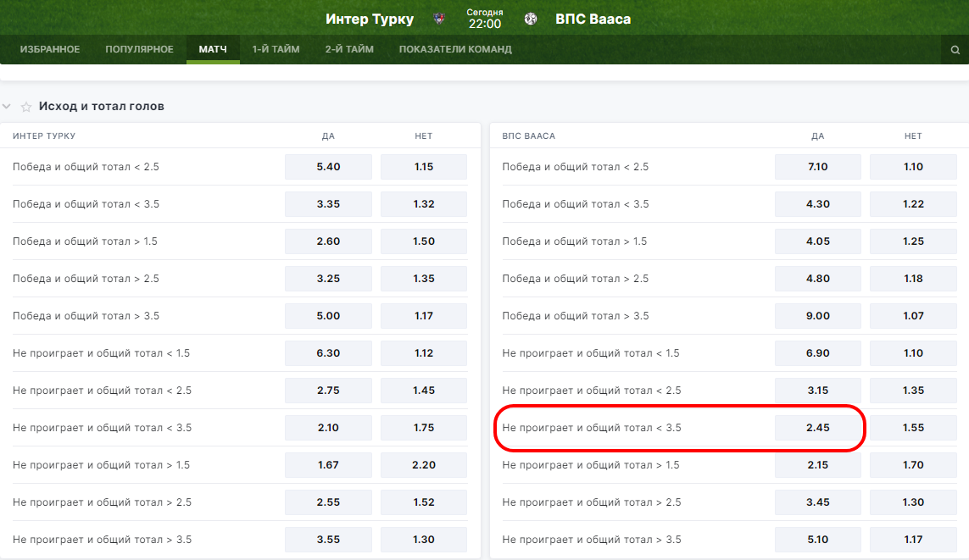This screenshot has width=969, height=560.
Task: Select Интер Турку не проиграет total > 1.5 ДА 1.67
Action: [x=328, y=465]
